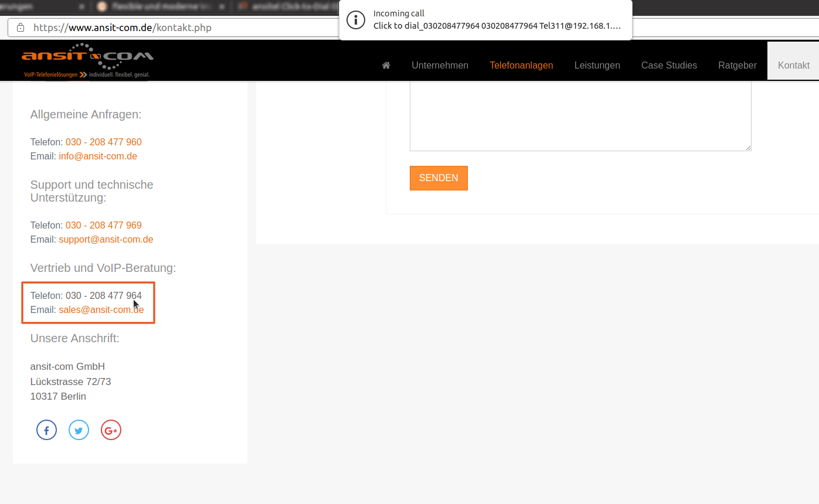Open the Unternehmen menu item
The image size is (819, 504).
[x=440, y=66]
